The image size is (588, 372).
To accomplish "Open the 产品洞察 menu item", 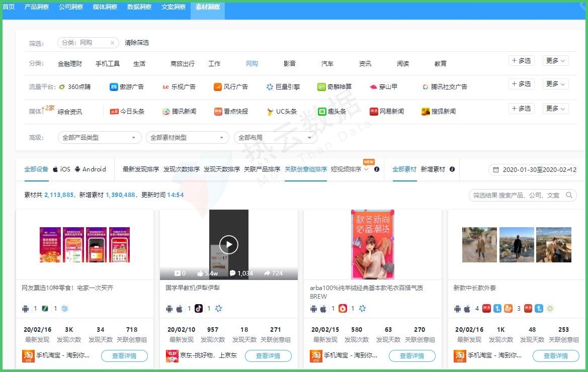I will pos(36,7).
